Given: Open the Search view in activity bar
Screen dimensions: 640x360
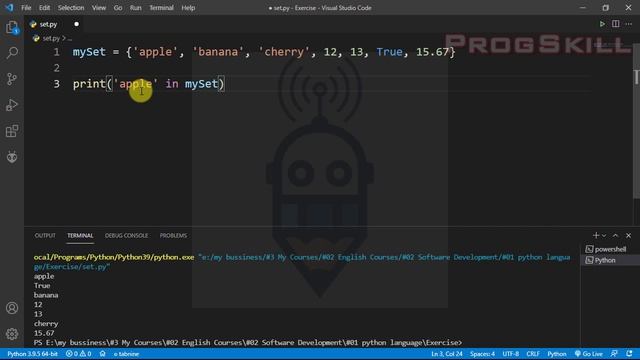Looking at the screenshot, I should point(12,53).
